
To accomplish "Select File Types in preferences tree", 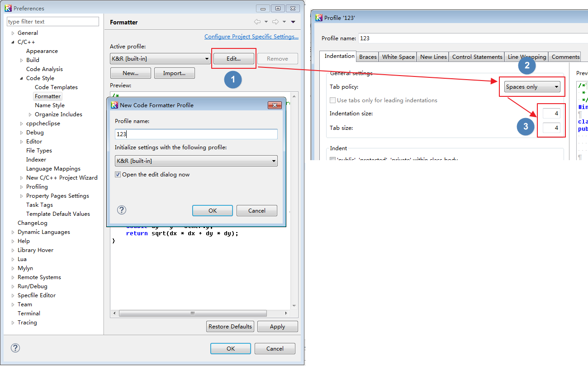I will pos(39,151).
